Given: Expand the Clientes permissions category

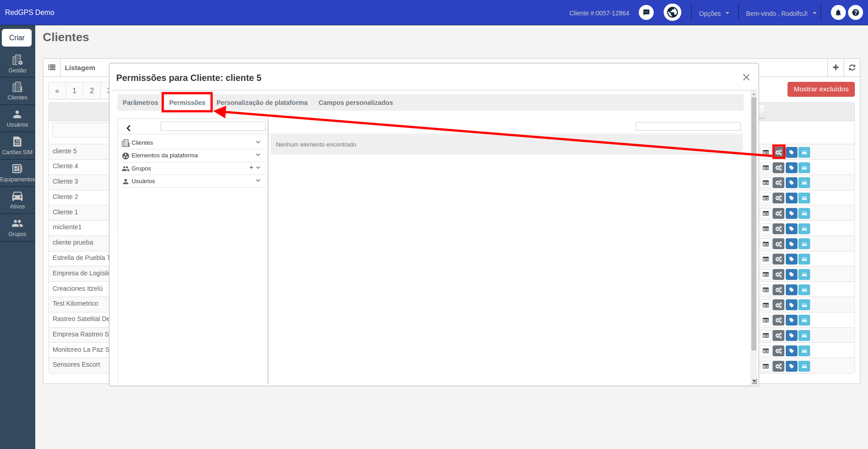Looking at the screenshot, I should point(258,142).
